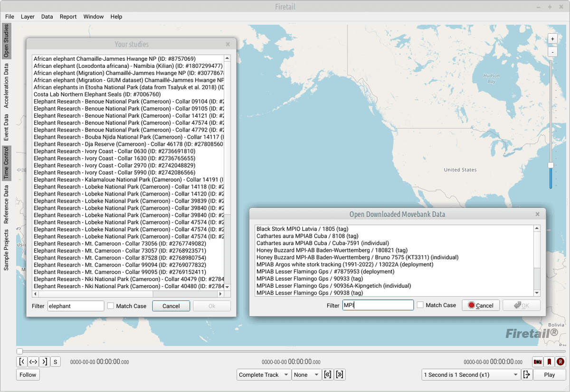This screenshot has width=570, height=392.
Task: Click the jump-to-end bracket icon
Action: tap(44, 362)
